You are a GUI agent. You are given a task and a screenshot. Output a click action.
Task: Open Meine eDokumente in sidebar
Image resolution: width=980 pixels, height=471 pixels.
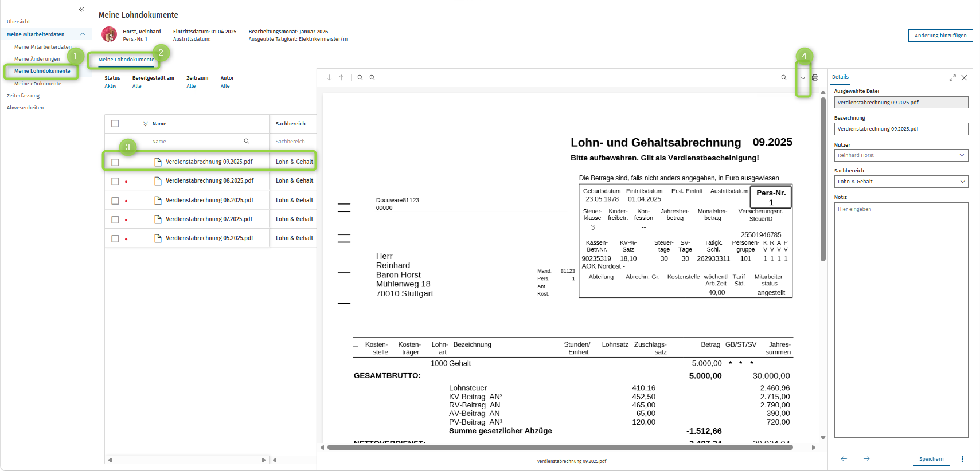coord(38,84)
